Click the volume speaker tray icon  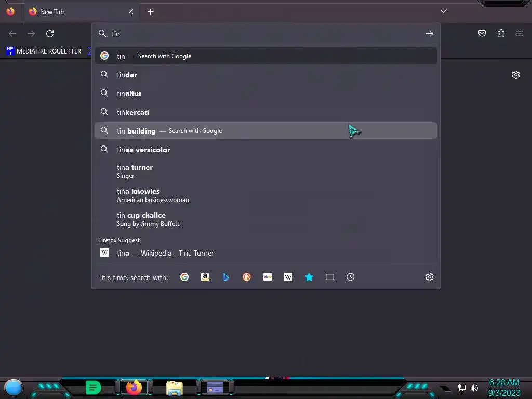click(x=474, y=388)
